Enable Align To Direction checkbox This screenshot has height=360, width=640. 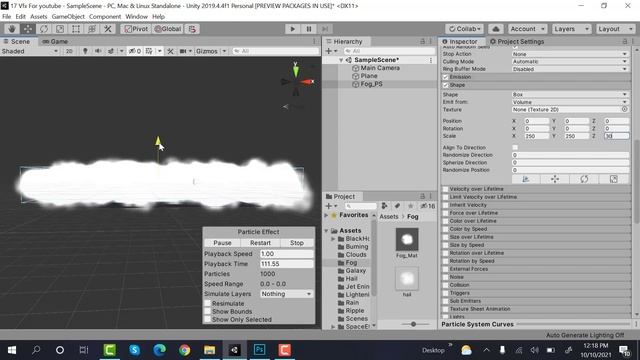515,147
